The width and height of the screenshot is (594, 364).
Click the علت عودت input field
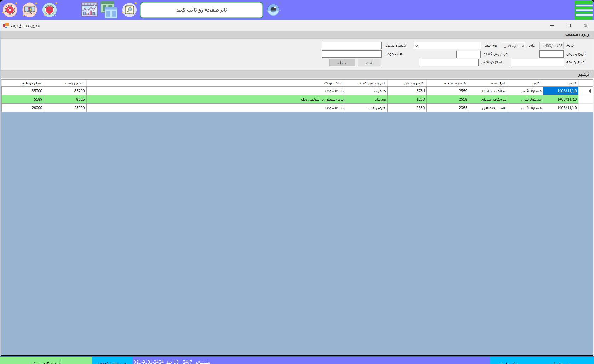[x=352, y=54]
